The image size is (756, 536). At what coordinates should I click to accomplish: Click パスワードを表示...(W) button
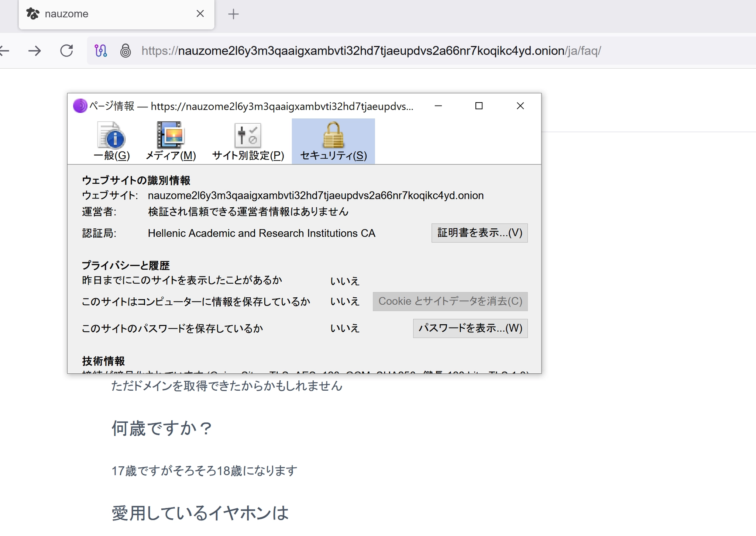tap(470, 328)
